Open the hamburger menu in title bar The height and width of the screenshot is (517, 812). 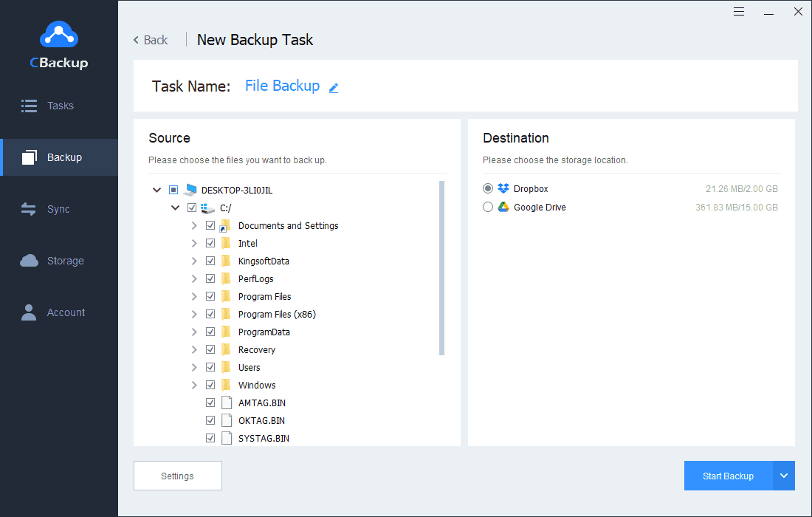739,12
